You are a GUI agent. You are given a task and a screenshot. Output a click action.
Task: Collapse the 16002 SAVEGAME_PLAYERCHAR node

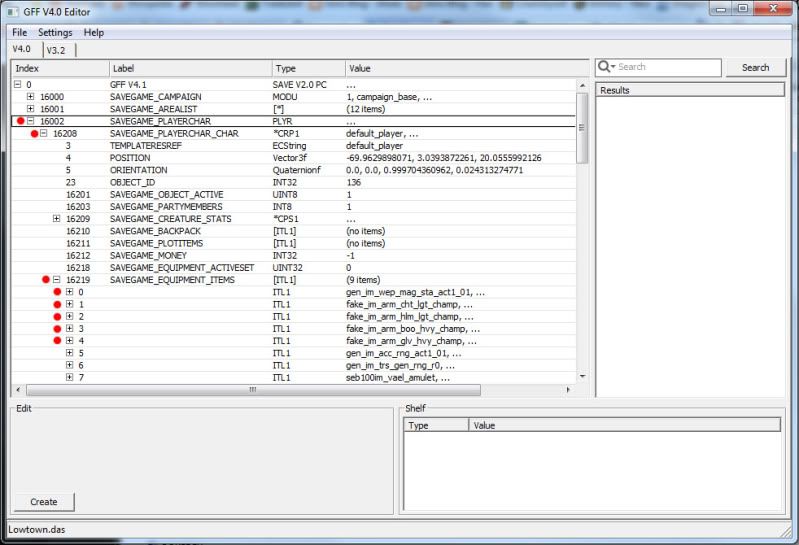(x=31, y=121)
